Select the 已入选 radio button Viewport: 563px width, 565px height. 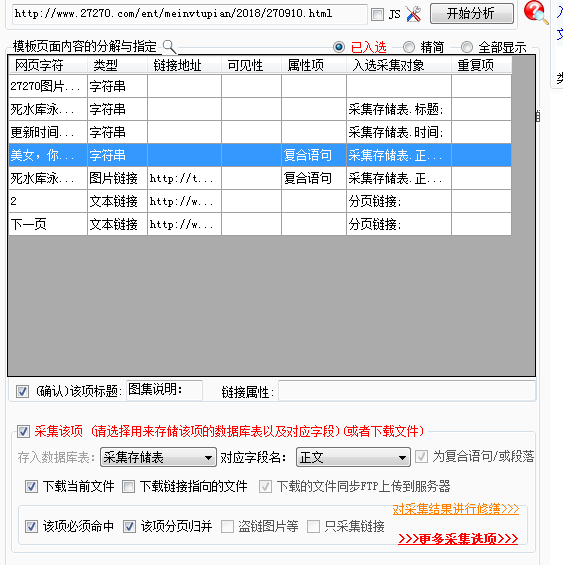pyautogui.click(x=338, y=47)
